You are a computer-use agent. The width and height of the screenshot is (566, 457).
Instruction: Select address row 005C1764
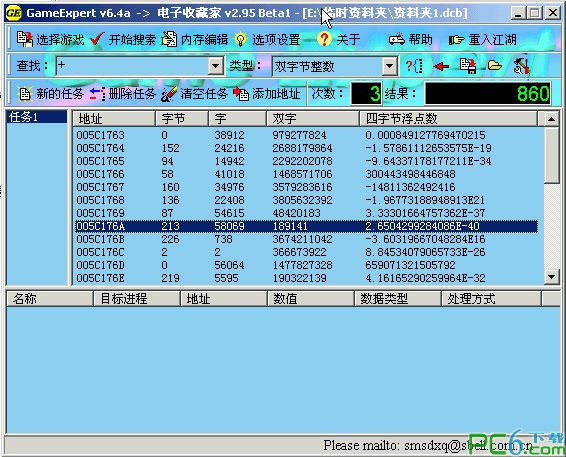[x=306, y=148]
